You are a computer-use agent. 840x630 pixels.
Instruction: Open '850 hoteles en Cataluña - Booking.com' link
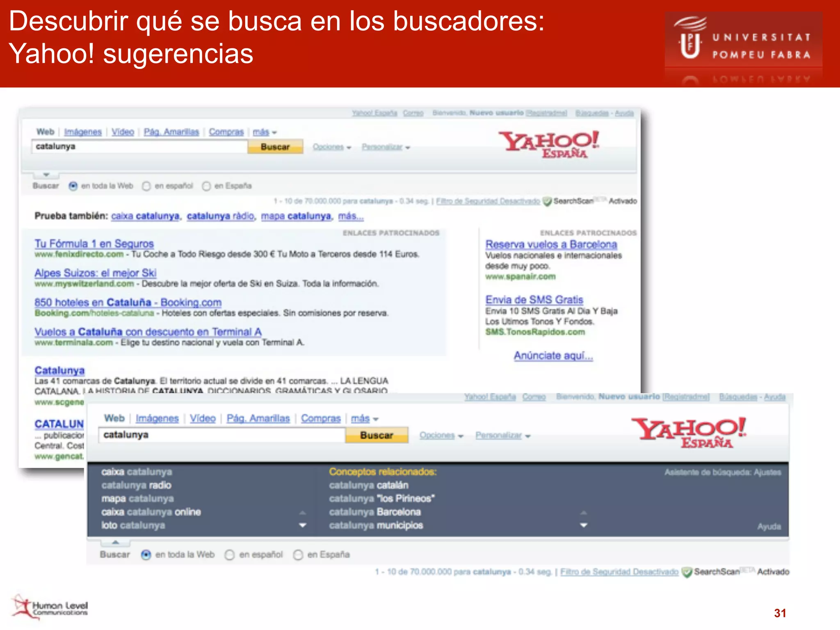point(128,303)
